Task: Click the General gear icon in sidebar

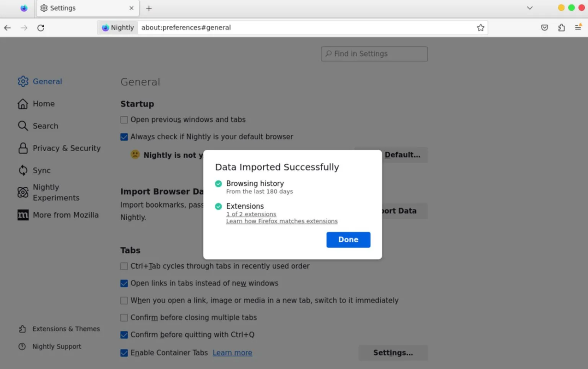Action: click(x=23, y=82)
